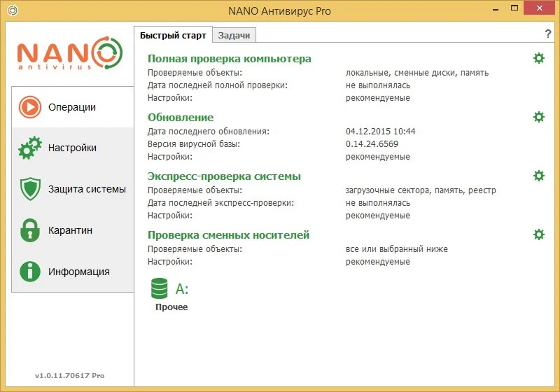Screen dimensions: 560x392
Task: Click the green Информация info icon
Action: [x=30, y=272]
